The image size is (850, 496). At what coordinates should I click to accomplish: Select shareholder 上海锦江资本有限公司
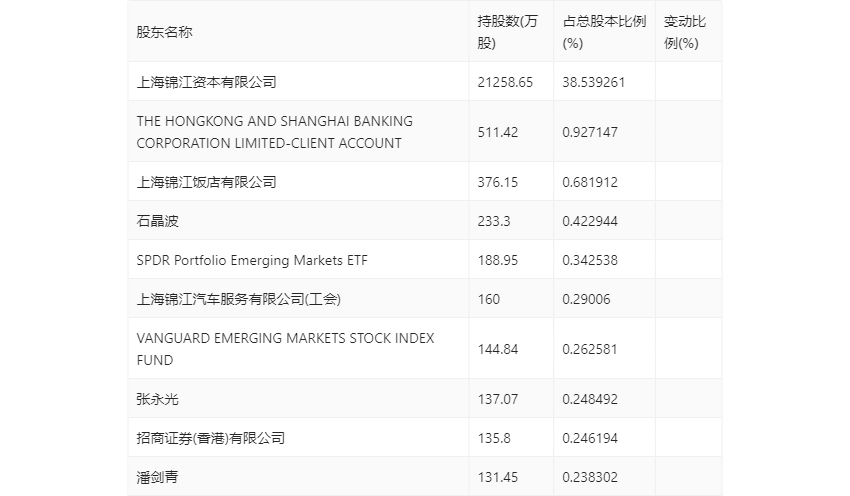pyautogui.click(x=206, y=82)
